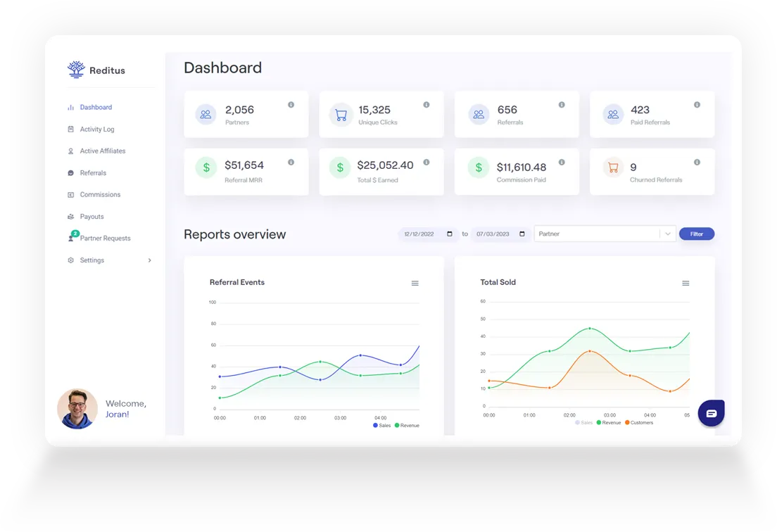Click the Paid Referrals people icon
Image resolution: width=777 pixels, height=532 pixels.
tap(613, 115)
